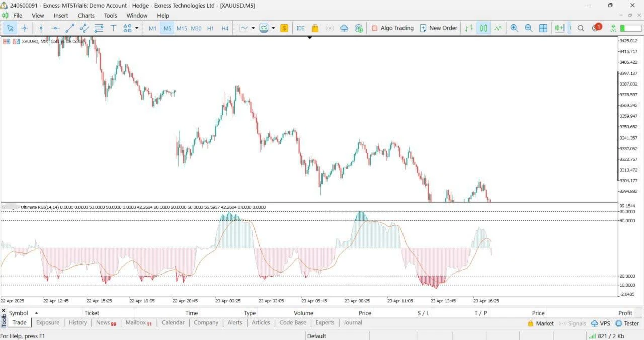Switch chart to M30 timeframe
This screenshot has height=340, width=644.
coord(196,28)
